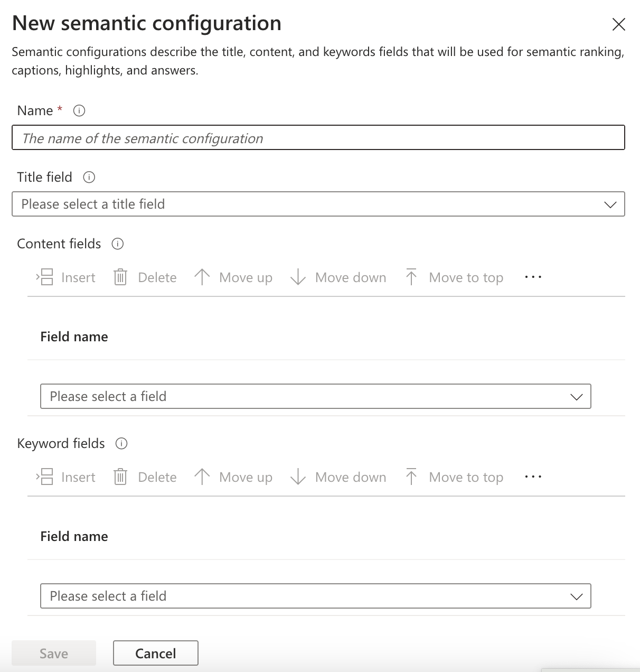
Task: Open more options ellipsis in Content fields
Action: click(533, 277)
